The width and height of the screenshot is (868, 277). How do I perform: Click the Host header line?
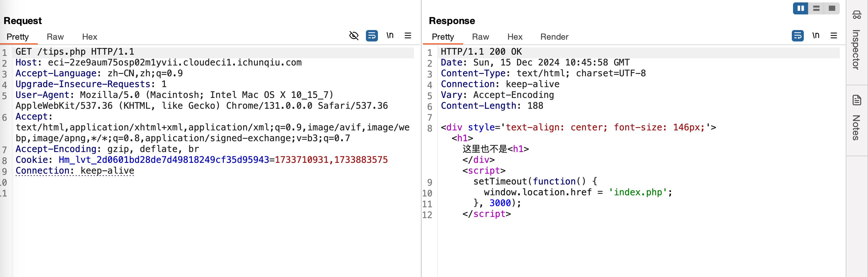click(159, 62)
